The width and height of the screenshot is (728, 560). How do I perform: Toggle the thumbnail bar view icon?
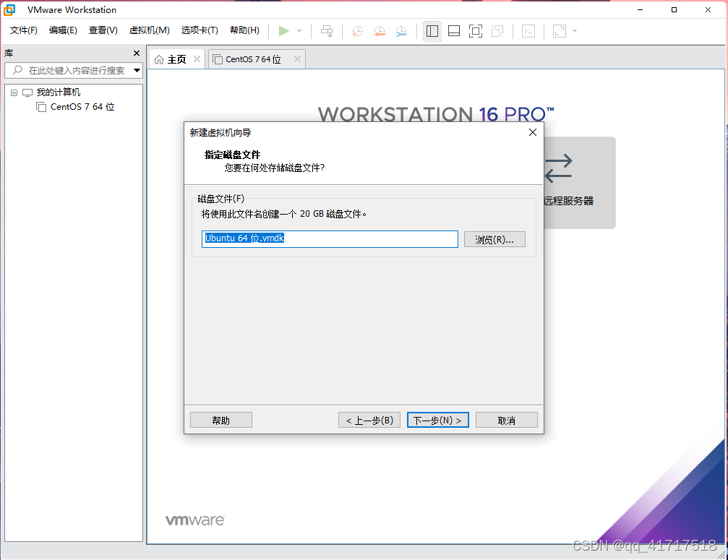[x=454, y=31]
